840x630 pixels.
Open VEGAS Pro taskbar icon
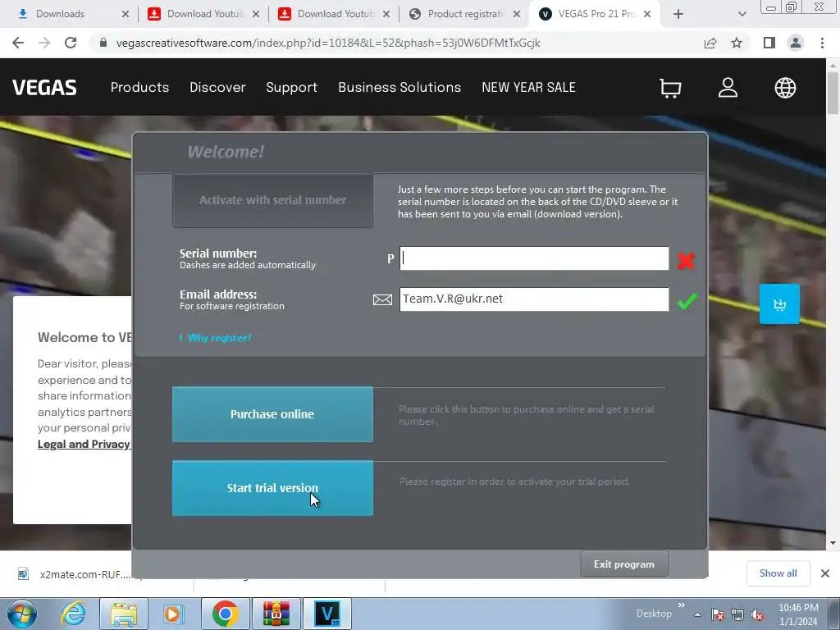(x=327, y=614)
